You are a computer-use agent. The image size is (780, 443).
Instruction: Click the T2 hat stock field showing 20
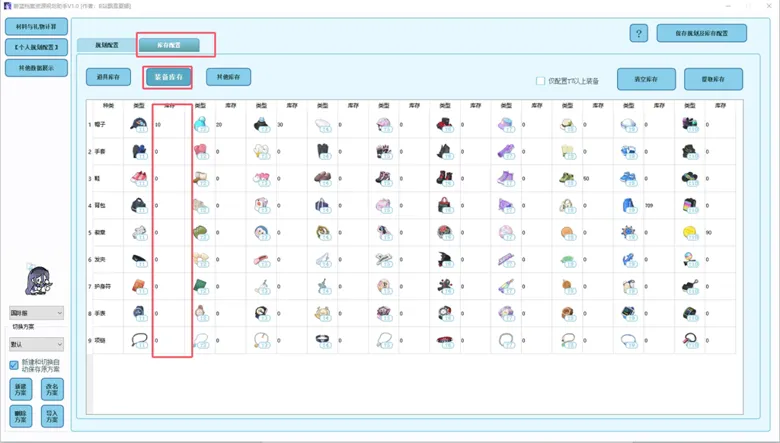(x=231, y=124)
